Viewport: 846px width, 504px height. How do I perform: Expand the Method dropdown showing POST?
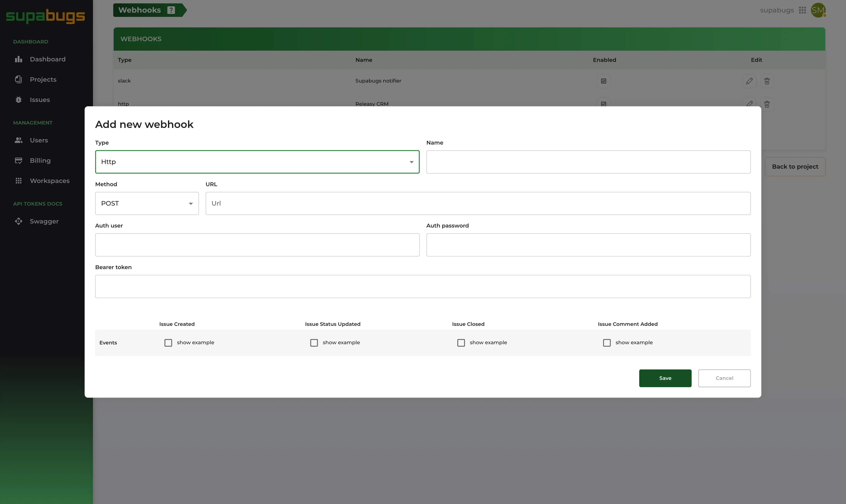point(147,203)
